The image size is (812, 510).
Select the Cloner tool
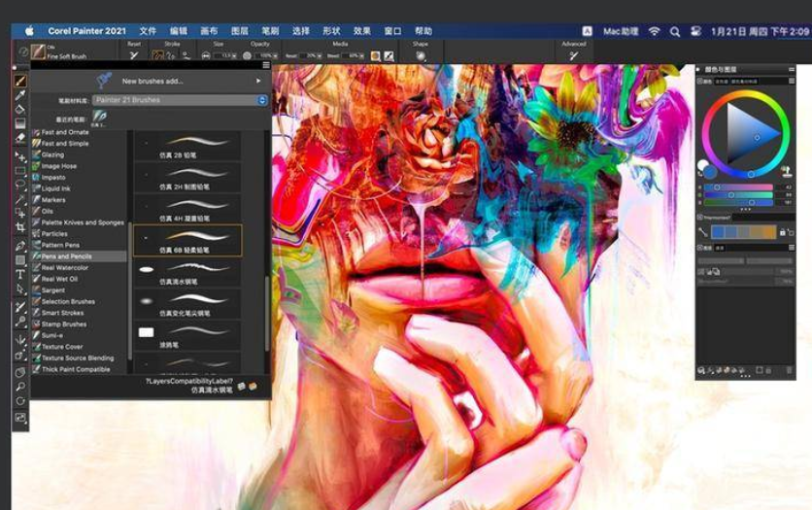point(20,307)
